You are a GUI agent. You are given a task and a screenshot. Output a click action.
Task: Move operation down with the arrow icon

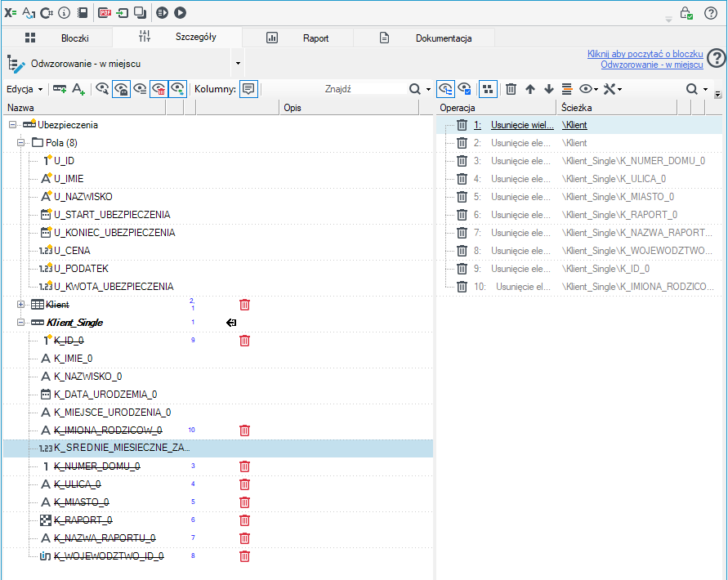click(549, 89)
